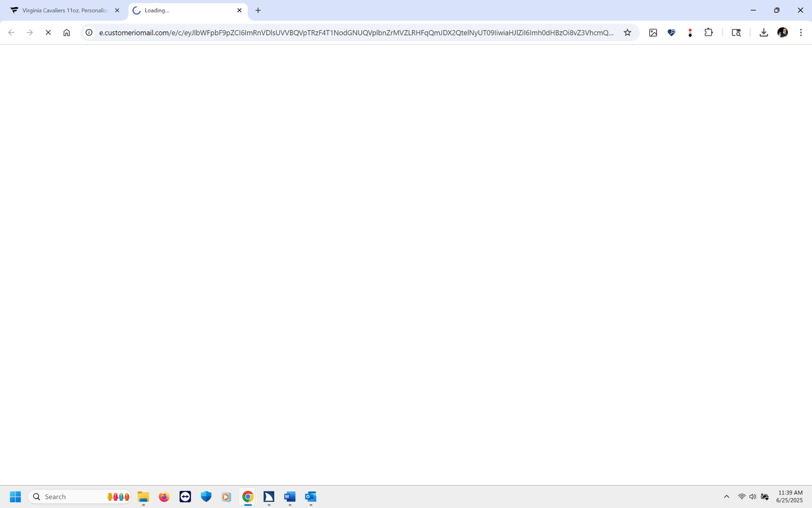Open TeamViewer from taskbar
This screenshot has width=812, height=508.
(185, 497)
